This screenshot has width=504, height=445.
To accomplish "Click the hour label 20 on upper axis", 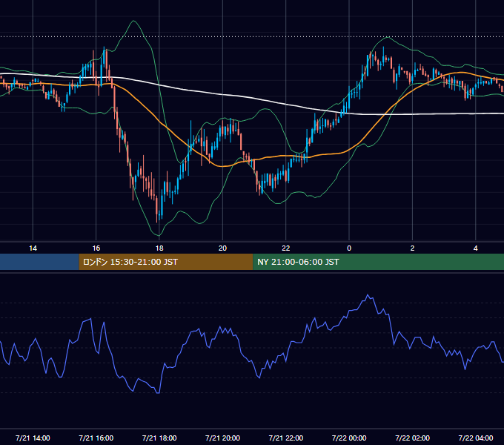I will (x=222, y=248).
